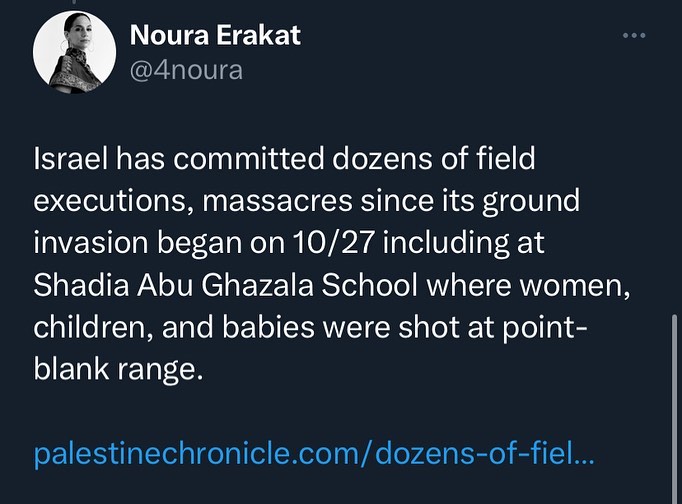The height and width of the screenshot is (504, 682).
Task: Click the @4noura handle
Action: pos(186,71)
